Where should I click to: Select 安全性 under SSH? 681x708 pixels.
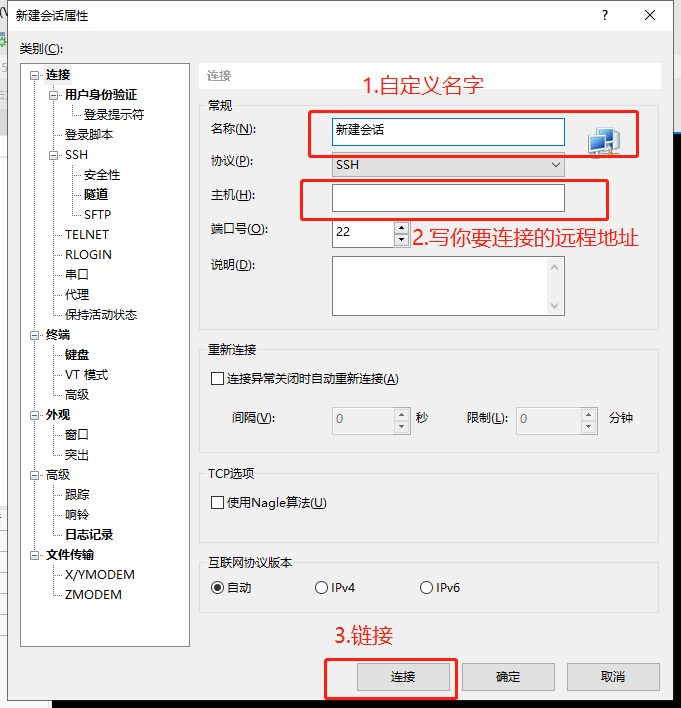(x=102, y=175)
